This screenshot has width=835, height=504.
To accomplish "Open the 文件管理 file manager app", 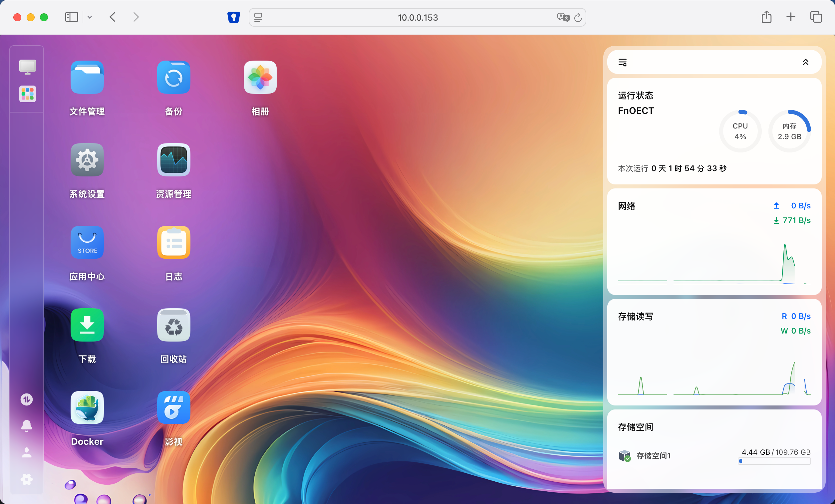I will (87, 78).
